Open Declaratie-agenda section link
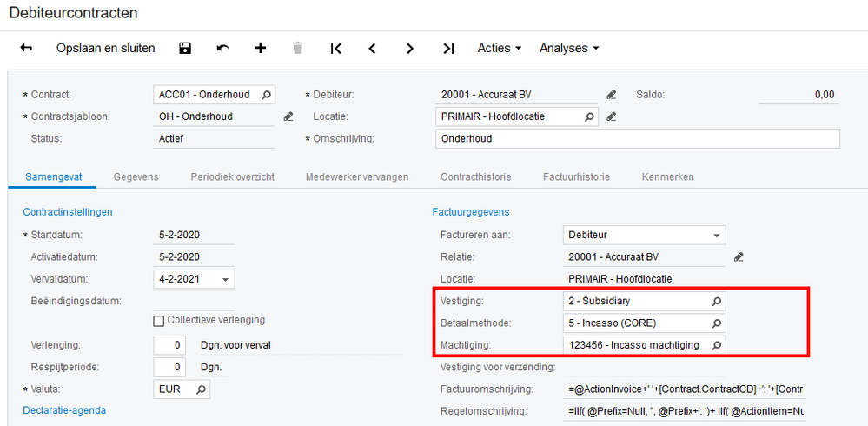The height and width of the screenshot is (426, 868). pos(65,409)
